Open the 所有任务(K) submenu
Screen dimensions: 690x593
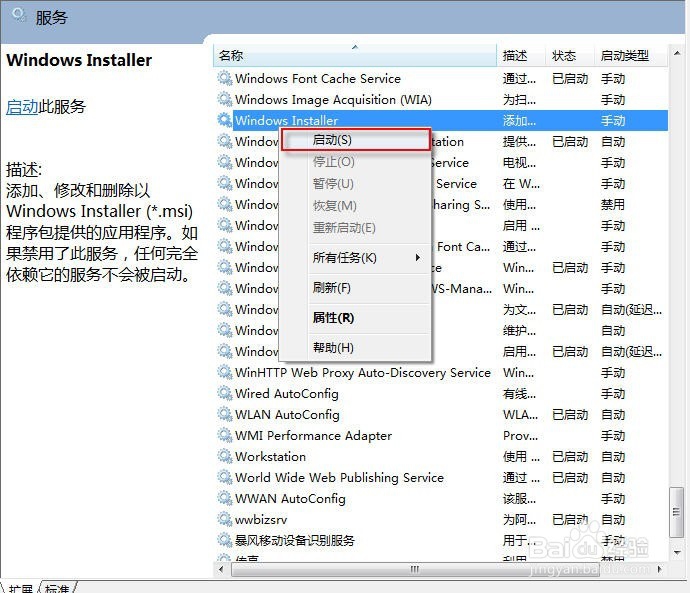coord(356,258)
